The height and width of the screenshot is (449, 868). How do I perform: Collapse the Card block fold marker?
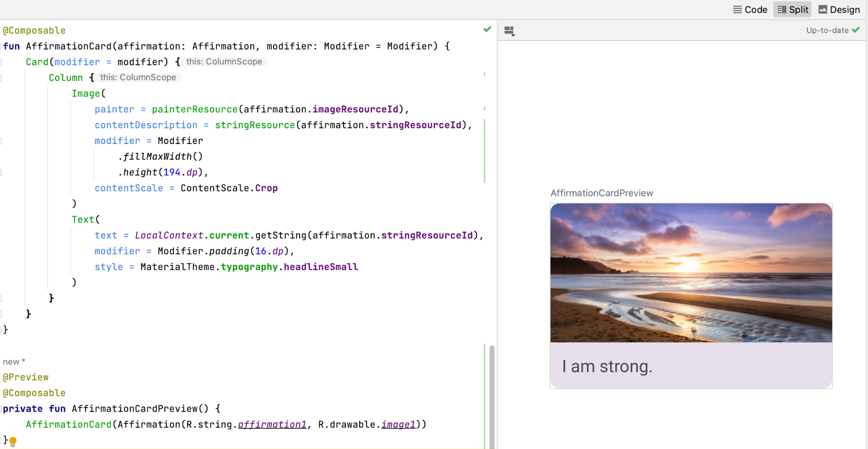tap(1, 62)
